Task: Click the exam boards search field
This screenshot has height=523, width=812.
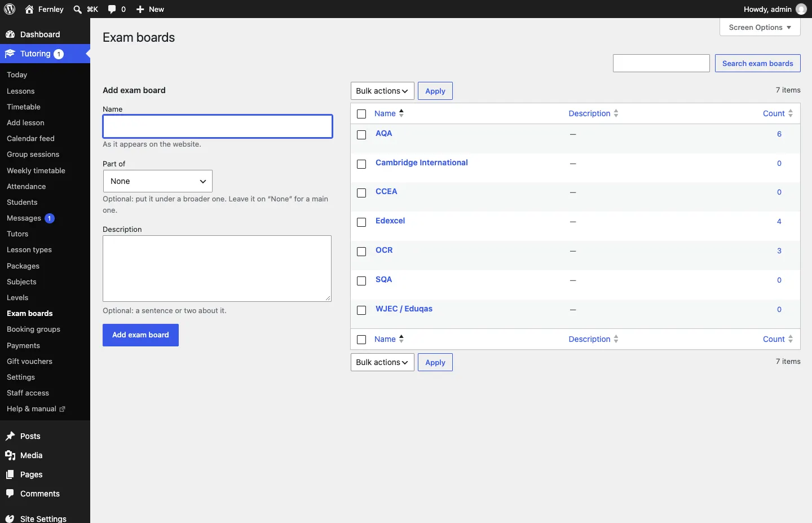Action: coord(661,63)
